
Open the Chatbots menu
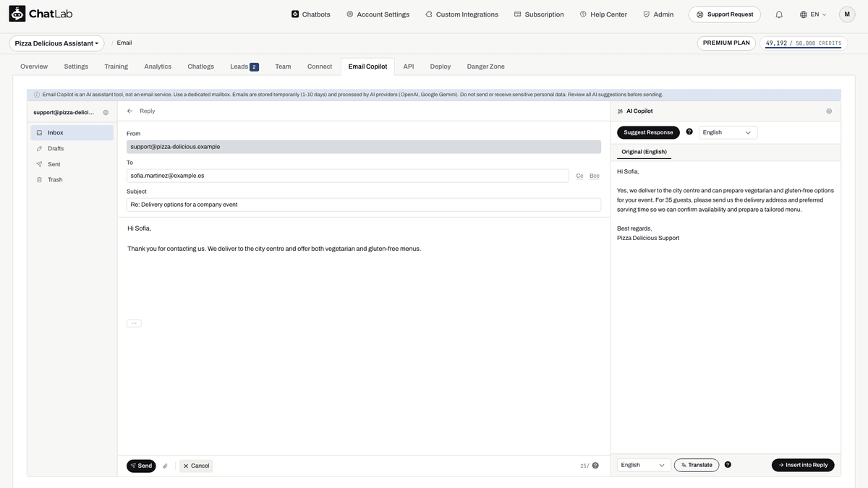click(311, 14)
